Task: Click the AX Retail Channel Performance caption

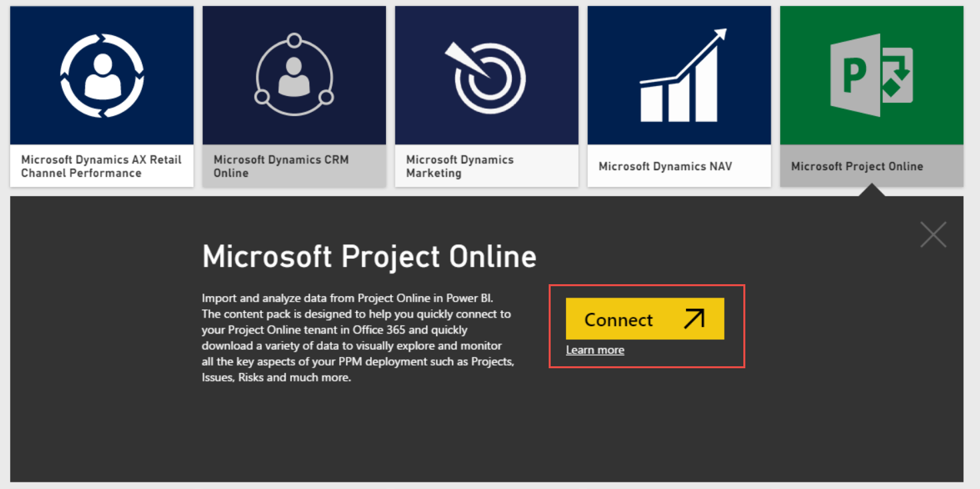Action: click(x=101, y=165)
